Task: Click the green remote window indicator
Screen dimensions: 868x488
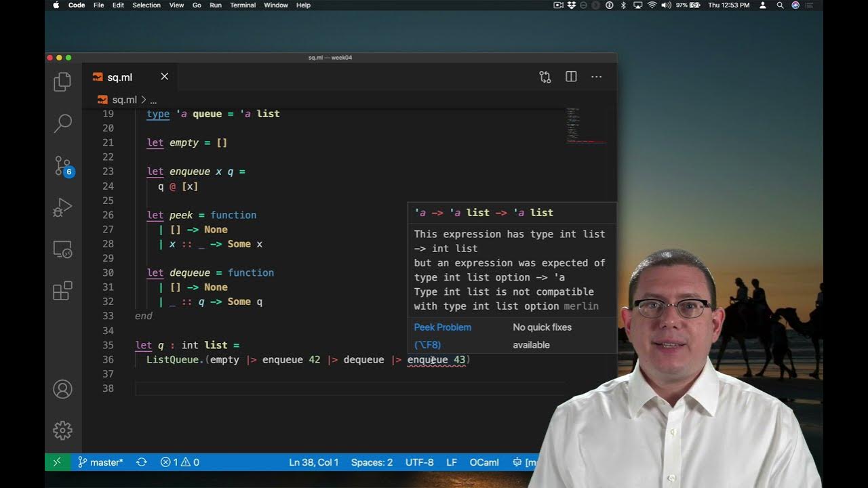Action: (57, 462)
